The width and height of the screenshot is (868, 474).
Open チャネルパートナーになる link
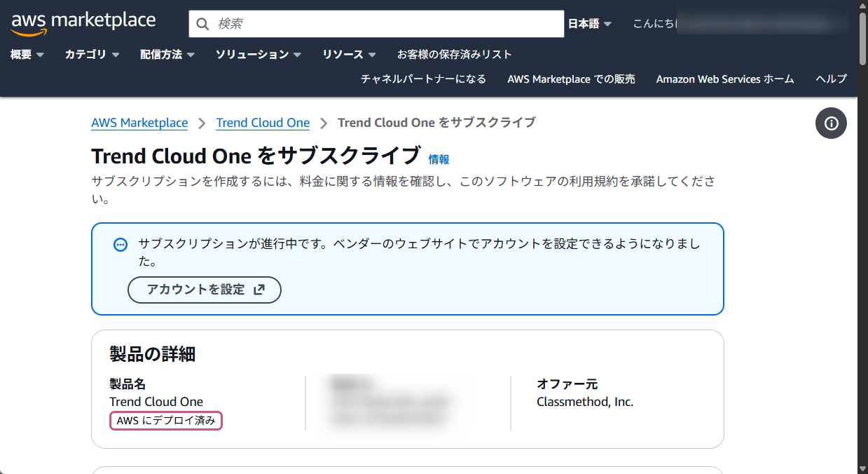pos(423,79)
